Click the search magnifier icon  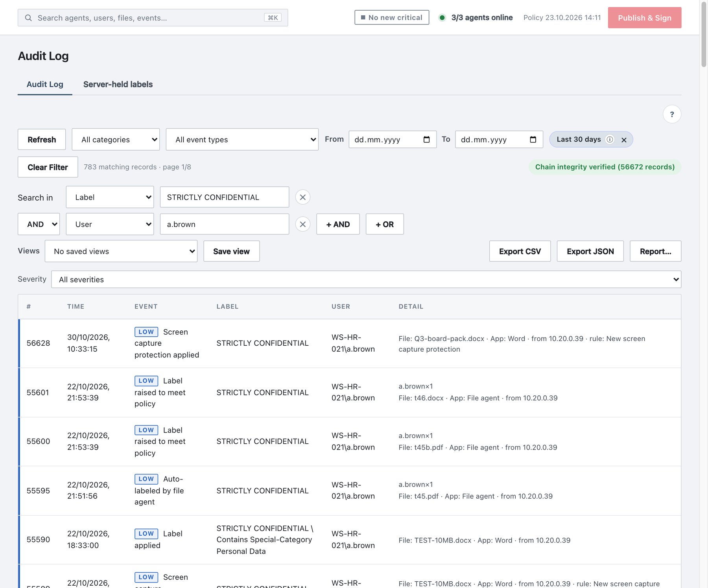28,18
